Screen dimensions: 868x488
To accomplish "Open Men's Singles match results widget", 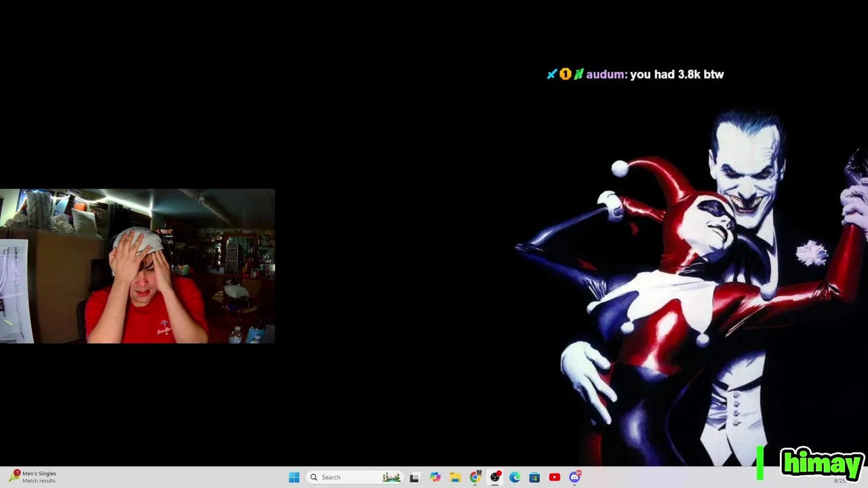I will pyautogui.click(x=34, y=477).
